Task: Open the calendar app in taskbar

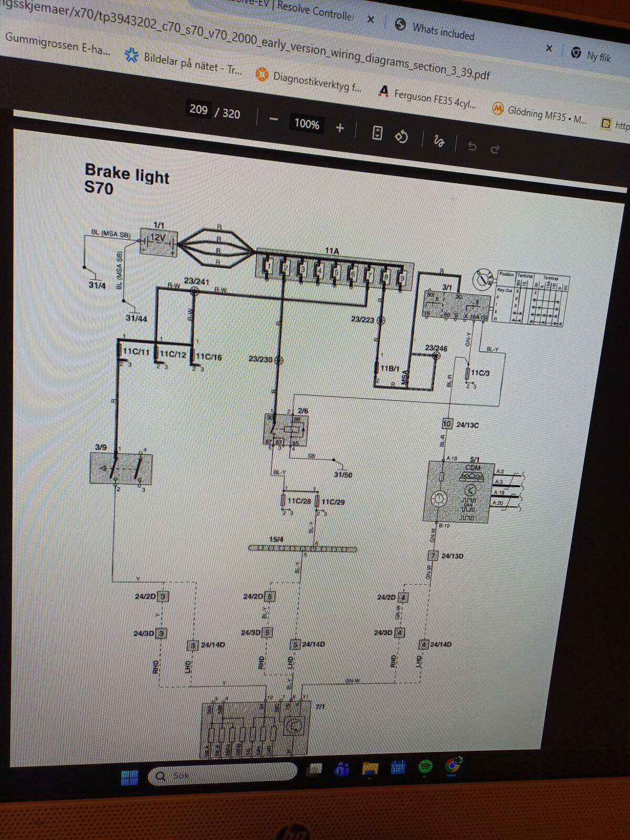Action: coord(398,768)
